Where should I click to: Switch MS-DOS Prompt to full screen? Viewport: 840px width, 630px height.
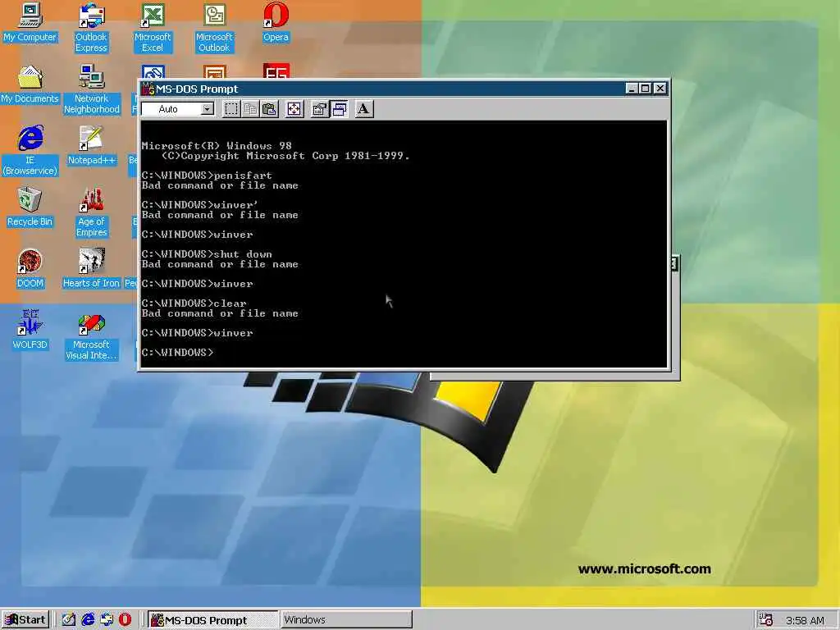294,109
